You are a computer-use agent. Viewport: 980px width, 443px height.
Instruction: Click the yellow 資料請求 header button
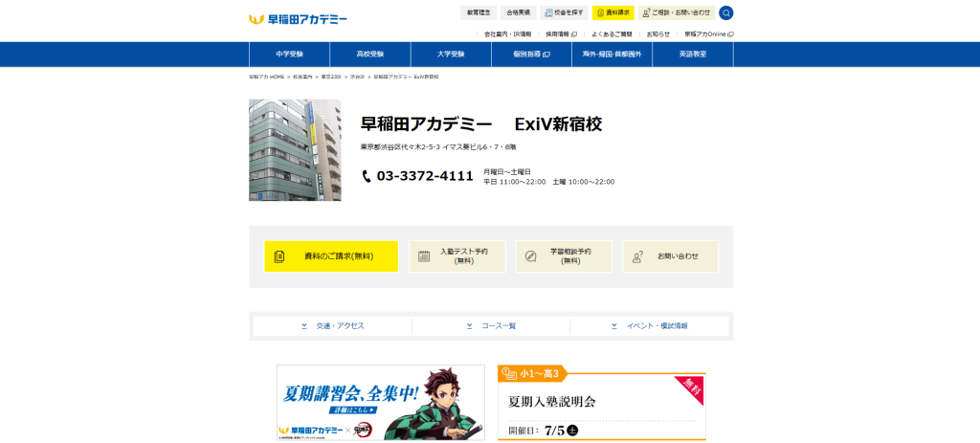613,12
